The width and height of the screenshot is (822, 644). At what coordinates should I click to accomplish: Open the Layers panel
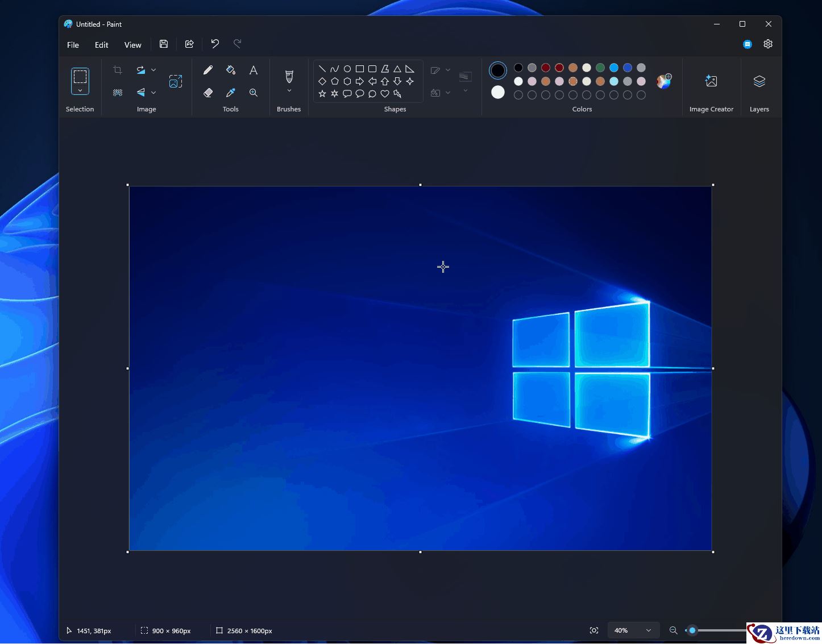(759, 81)
